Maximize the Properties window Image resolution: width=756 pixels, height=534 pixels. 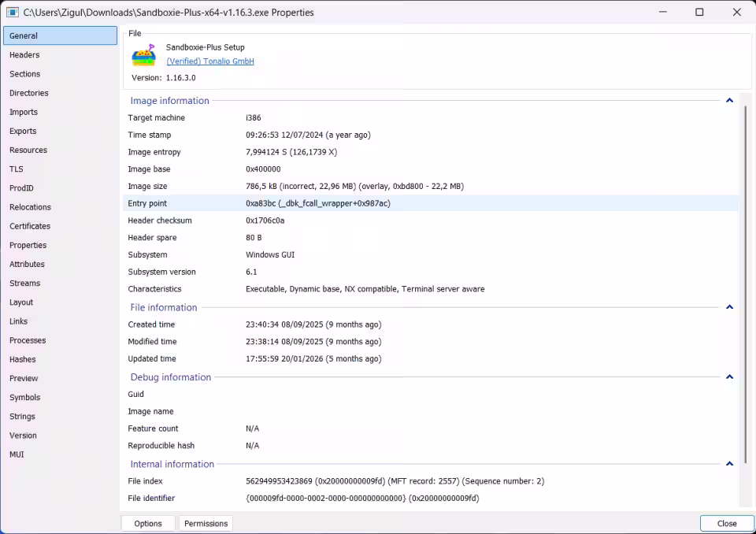point(699,12)
